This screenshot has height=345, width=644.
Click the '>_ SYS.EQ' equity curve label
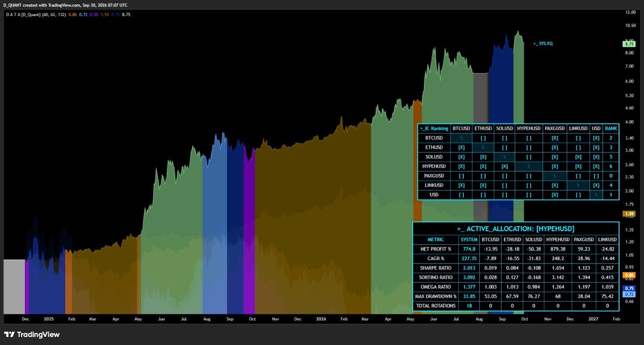[x=543, y=43]
